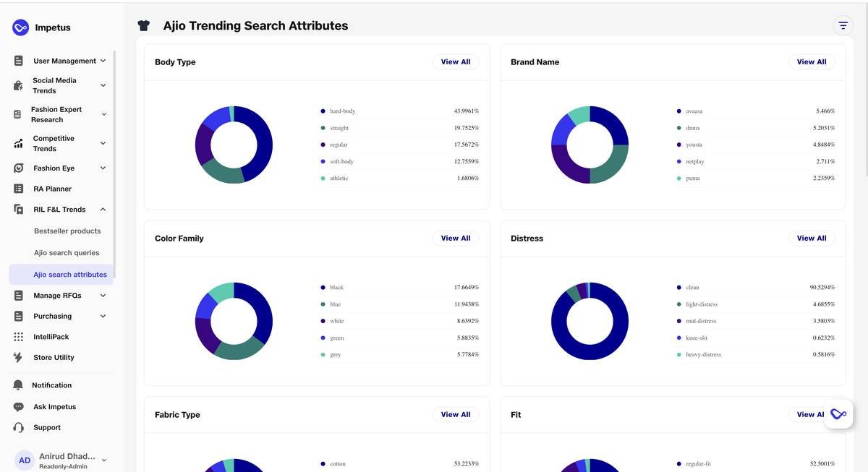The height and width of the screenshot is (472, 868).
Task: Click the 'regular-fit' legend label
Action: click(698, 464)
